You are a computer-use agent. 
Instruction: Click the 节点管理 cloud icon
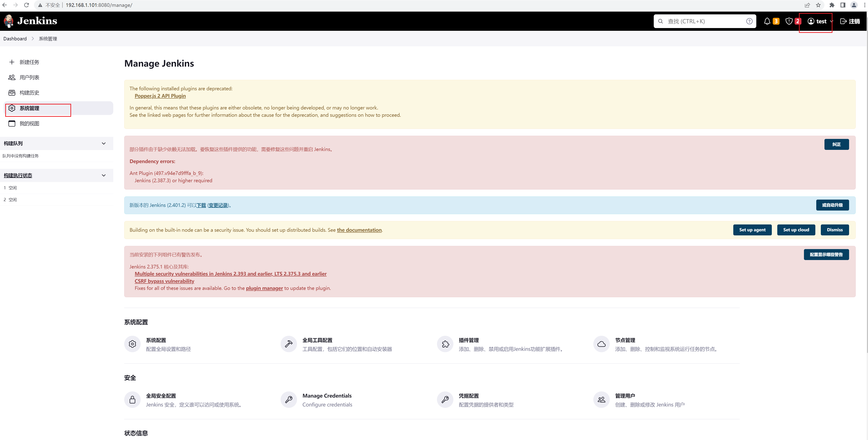click(602, 344)
